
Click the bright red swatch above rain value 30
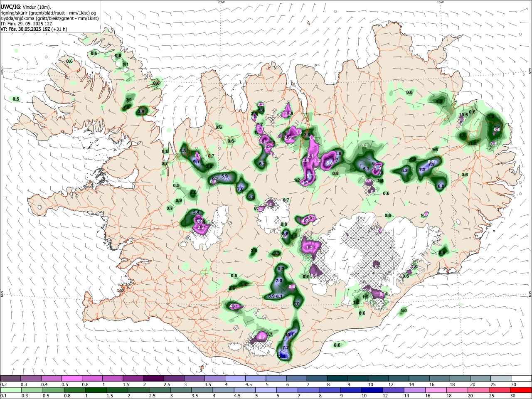(520, 390)
